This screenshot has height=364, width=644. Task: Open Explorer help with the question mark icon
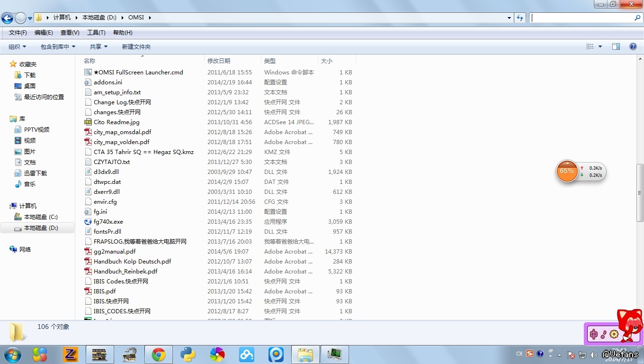(x=633, y=46)
